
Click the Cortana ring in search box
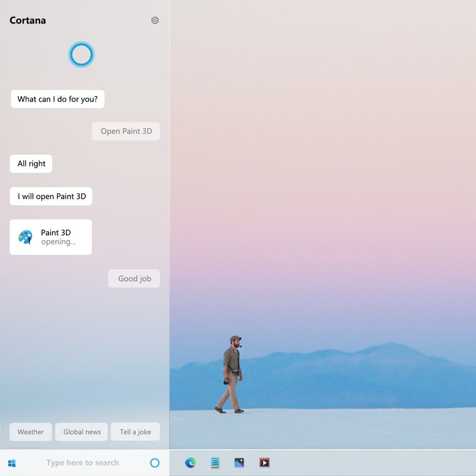coord(155,463)
